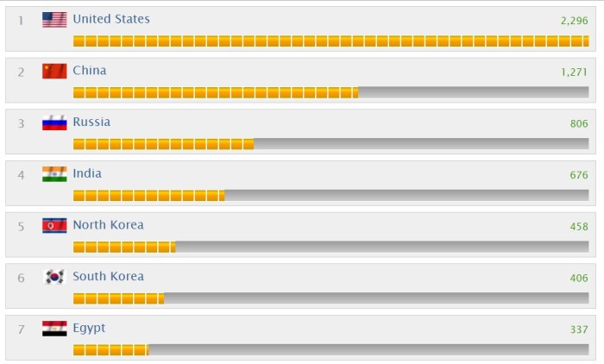Open the Egypt country link
The image size is (604, 364).
click(89, 329)
